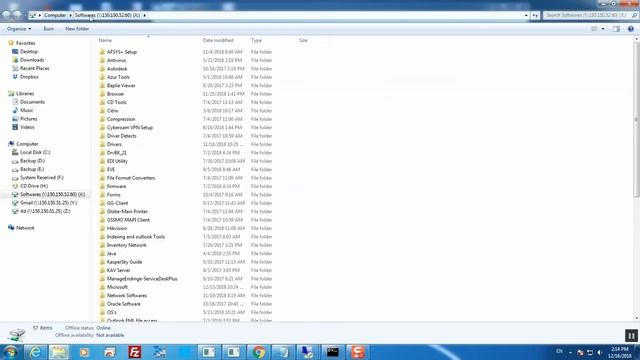The image size is (640, 360).
Task: Select Gmail (Y:) network drive
Action: pyautogui.click(x=49, y=203)
